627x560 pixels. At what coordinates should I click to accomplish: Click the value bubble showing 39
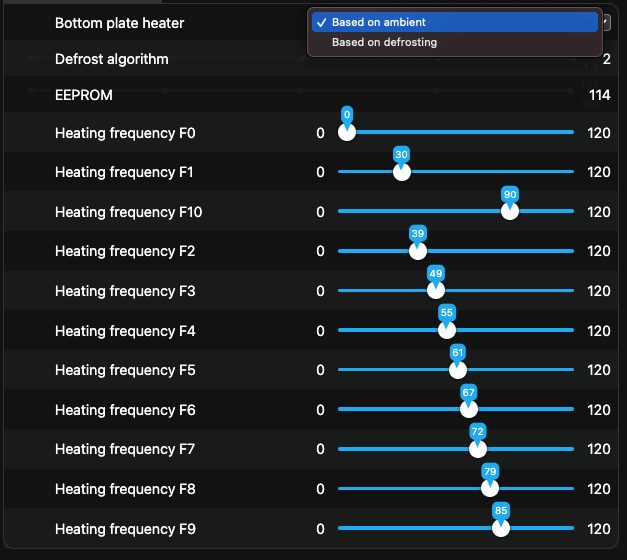point(418,234)
